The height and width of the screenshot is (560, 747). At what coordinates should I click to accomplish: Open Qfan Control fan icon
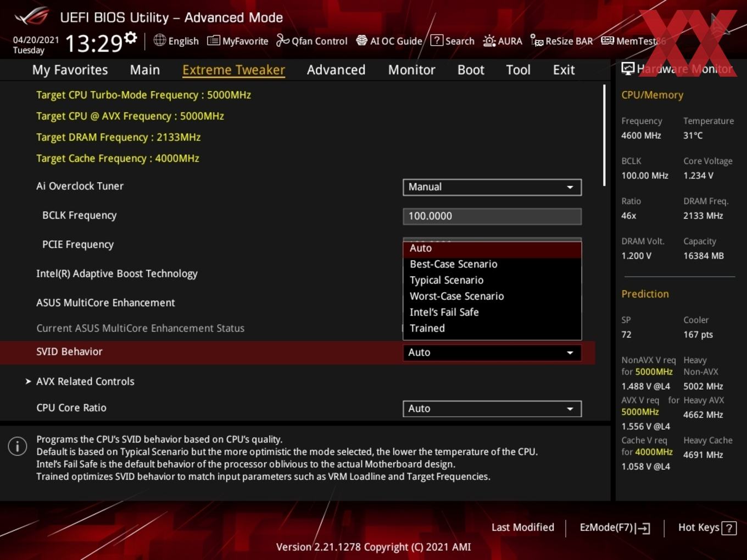282,40
